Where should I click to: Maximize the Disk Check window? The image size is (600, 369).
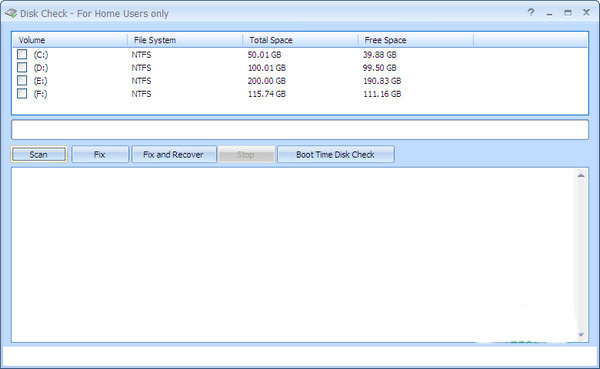568,13
